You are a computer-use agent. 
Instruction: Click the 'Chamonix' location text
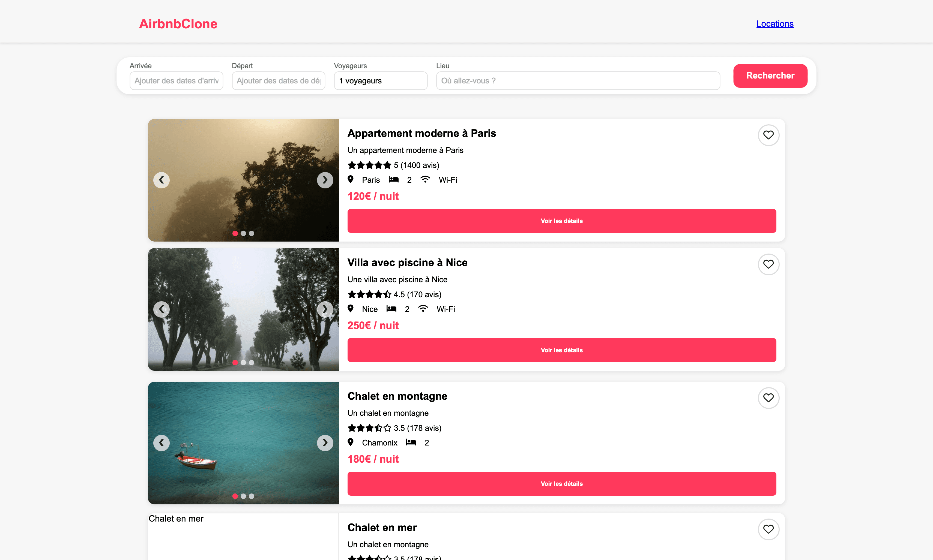pos(379,443)
